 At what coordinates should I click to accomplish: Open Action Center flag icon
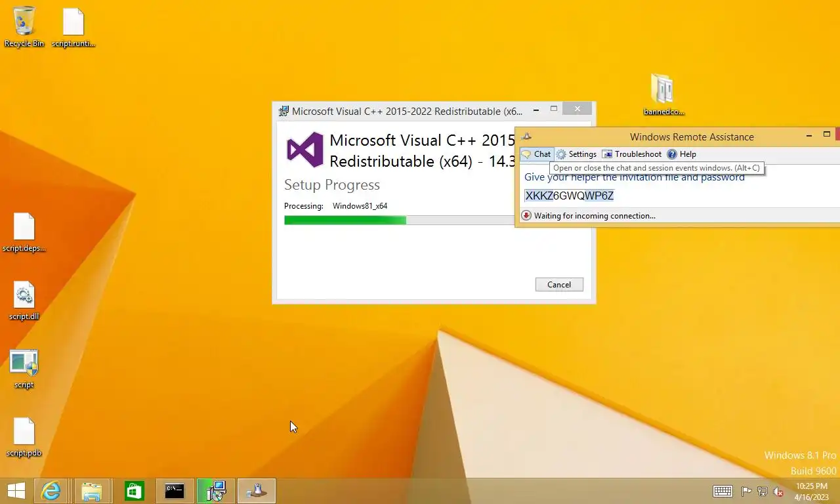click(746, 491)
